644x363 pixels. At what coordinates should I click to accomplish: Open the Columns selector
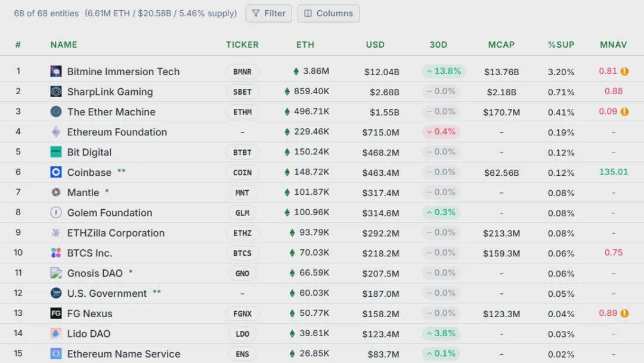(x=328, y=13)
